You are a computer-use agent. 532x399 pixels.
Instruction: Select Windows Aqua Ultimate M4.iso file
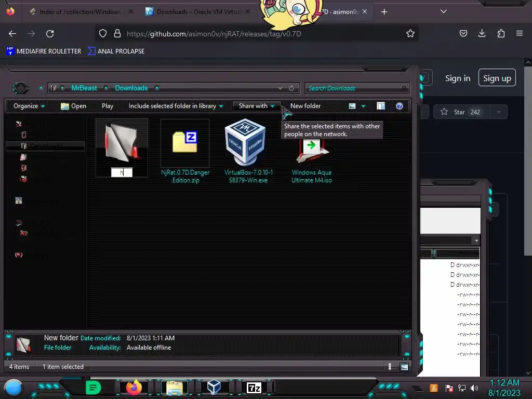click(x=312, y=162)
